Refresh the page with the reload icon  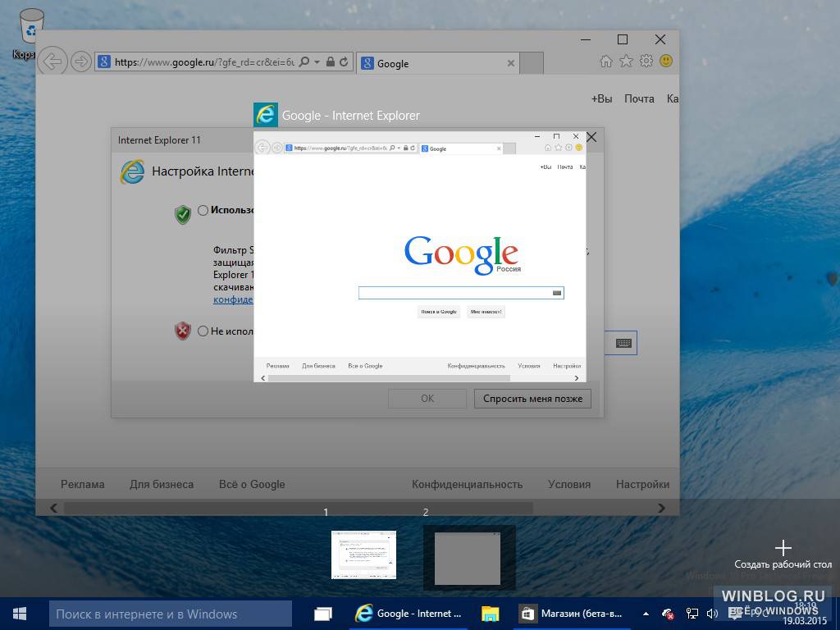[x=344, y=62]
